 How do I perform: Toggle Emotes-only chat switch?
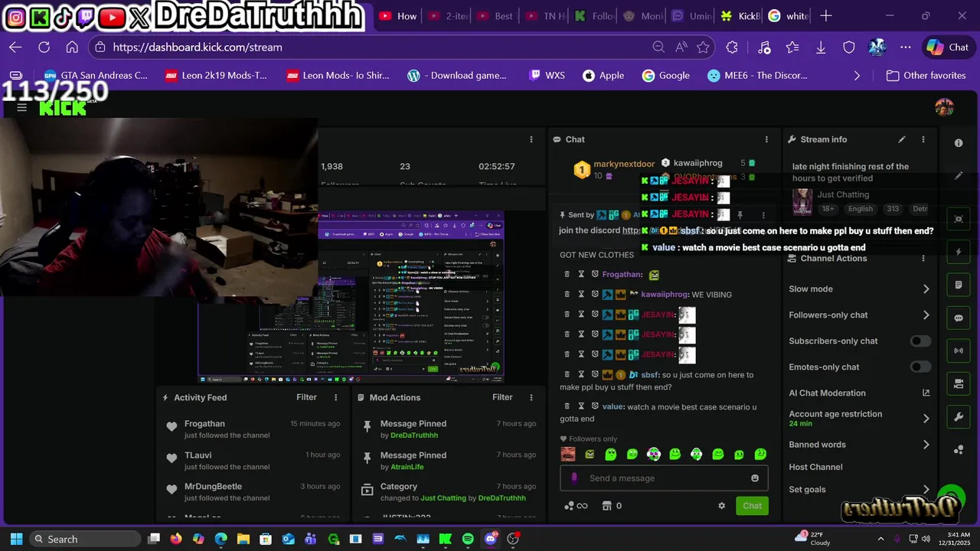click(920, 367)
